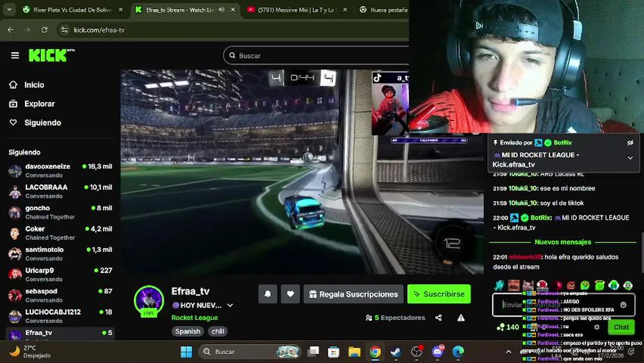Image resolution: width=644 pixels, height=363 pixels.
Task: Open santimotolo channel in the following list
Action: 60,254
